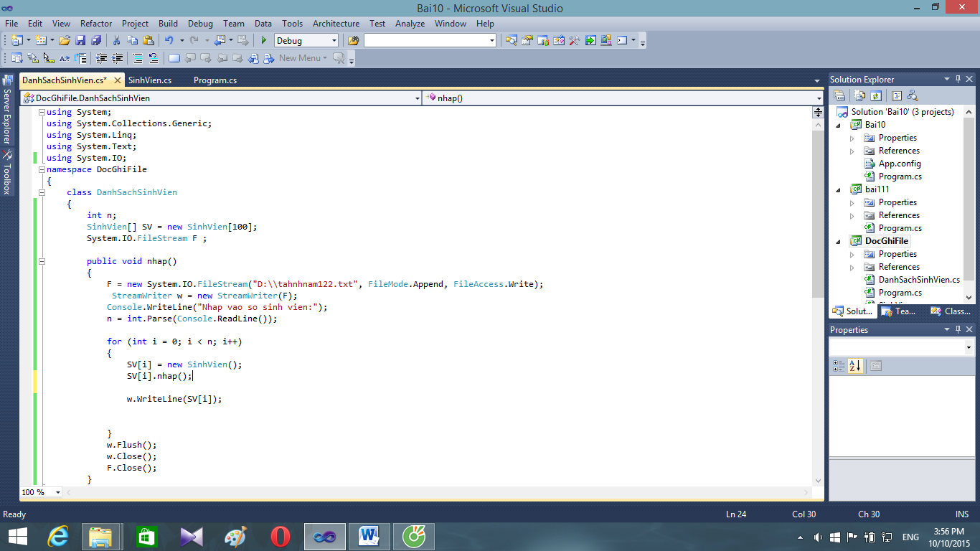Image resolution: width=980 pixels, height=551 pixels.
Task: Open App.config in Solution Explorer
Action: click(900, 164)
